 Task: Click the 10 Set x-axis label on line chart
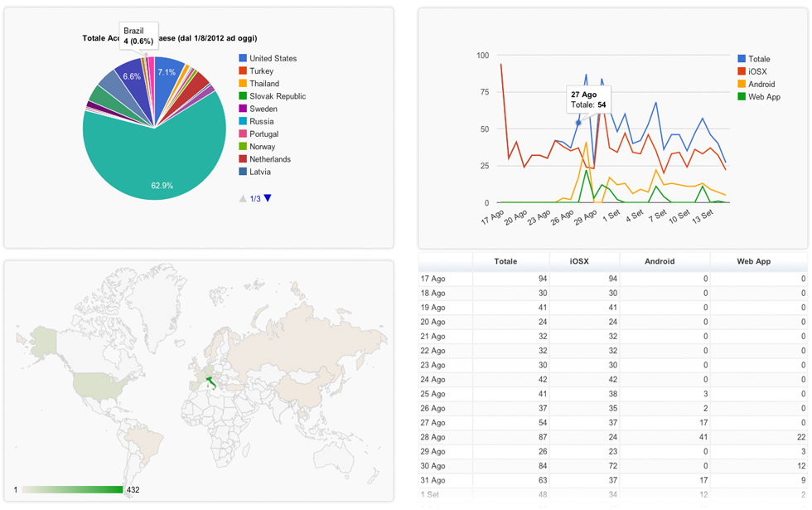(679, 216)
